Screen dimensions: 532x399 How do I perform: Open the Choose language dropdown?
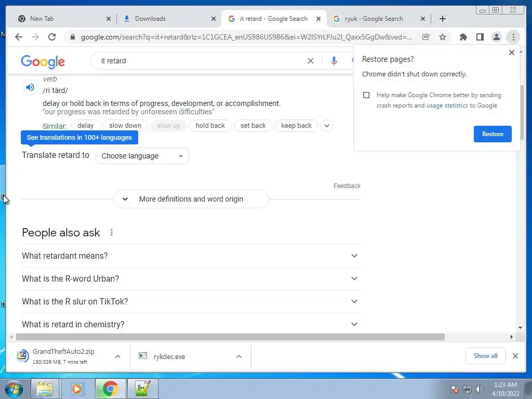(142, 156)
